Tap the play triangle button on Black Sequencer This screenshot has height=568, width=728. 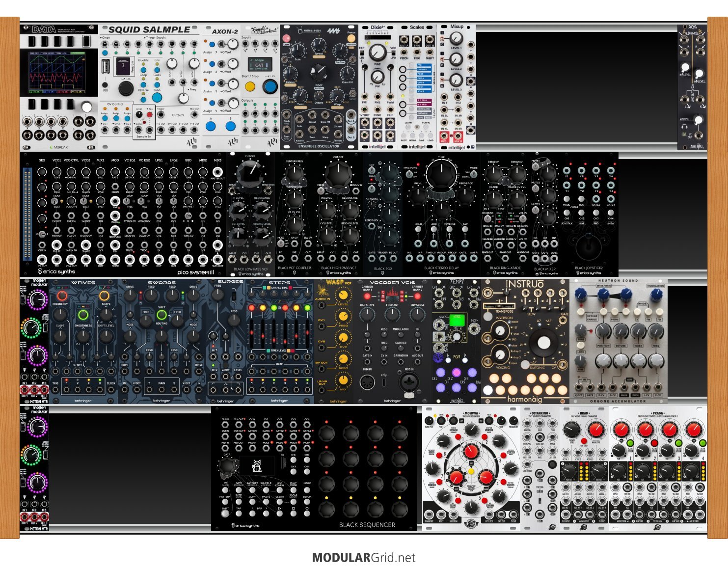click(280, 514)
